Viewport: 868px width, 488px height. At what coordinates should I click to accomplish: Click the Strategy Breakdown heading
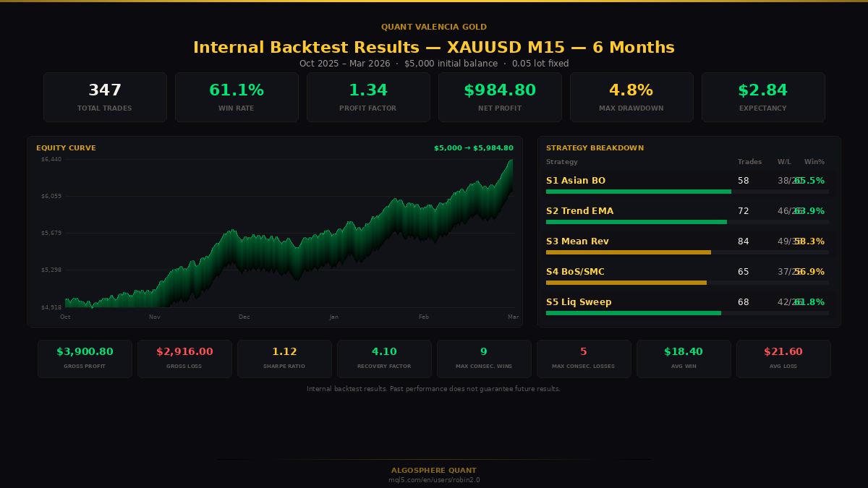click(595, 148)
